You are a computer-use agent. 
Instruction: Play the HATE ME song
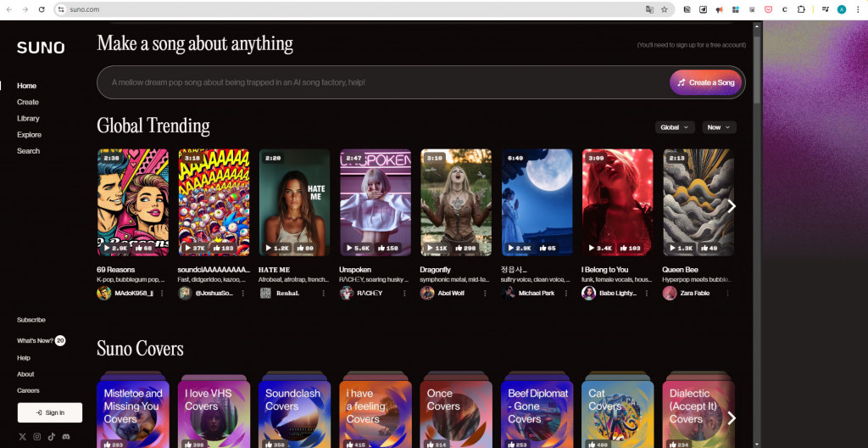pyautogui.click(x=277, y=248)
